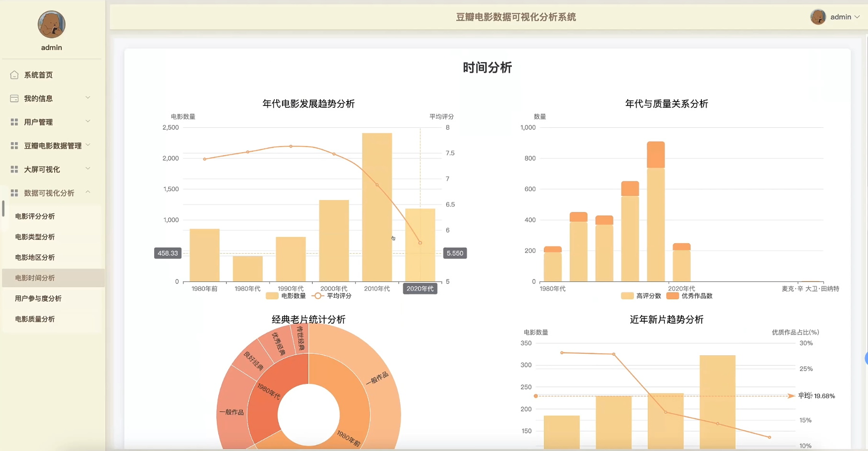Screen dimensions: 868x451
Task: Open 电影质量分析 submenu item
Action: (53, 319)
